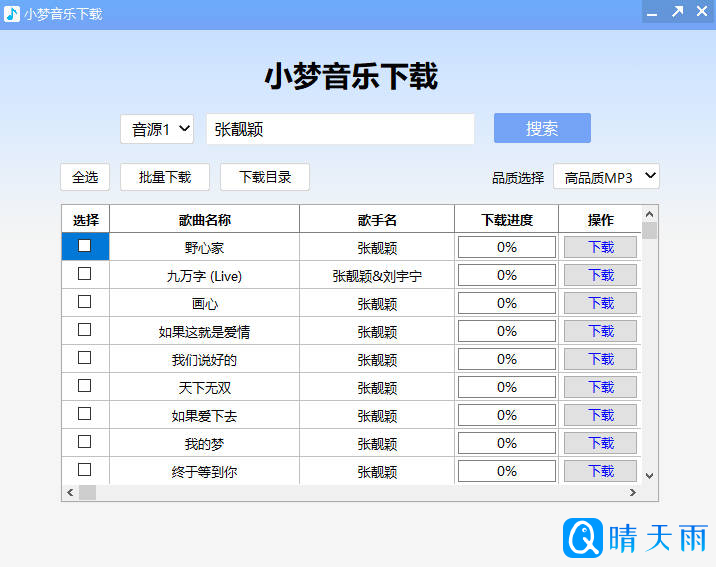The width and height of the screenshot is (716, 567).
Task: Open the 下载目录 download folder
Action: click(x=265, y=177)
